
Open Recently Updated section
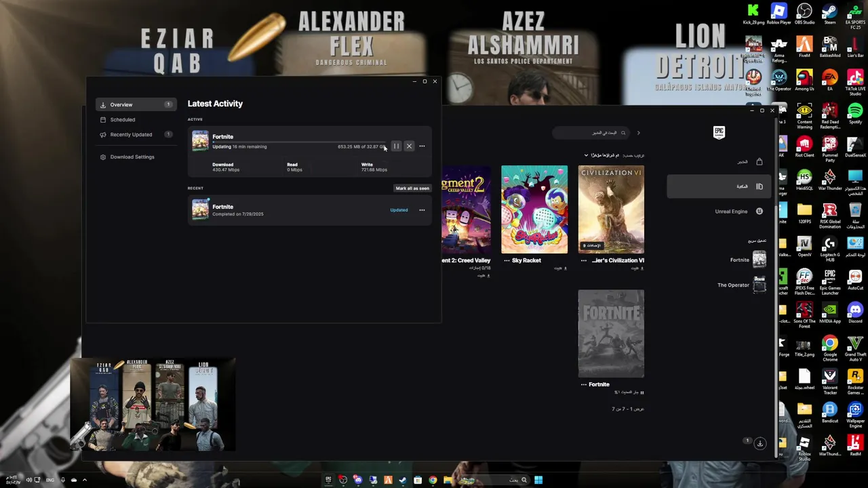coord(136,134)
